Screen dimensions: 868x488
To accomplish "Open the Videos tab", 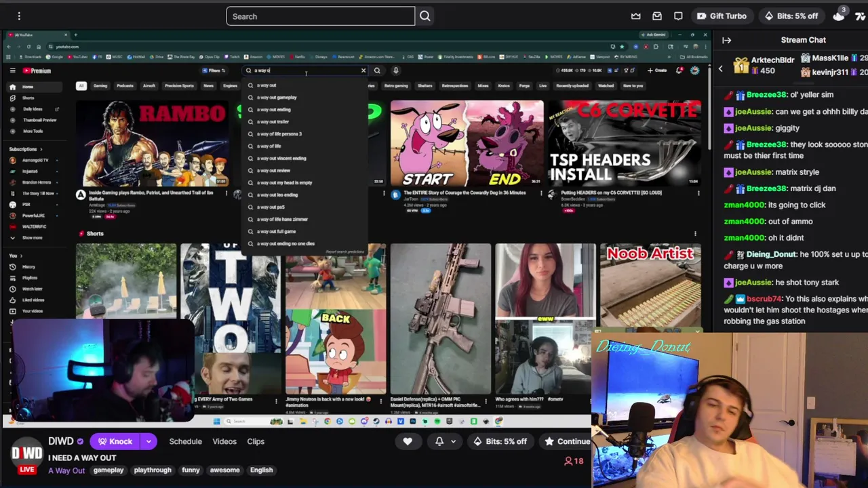I will click(x=224, y=441).
